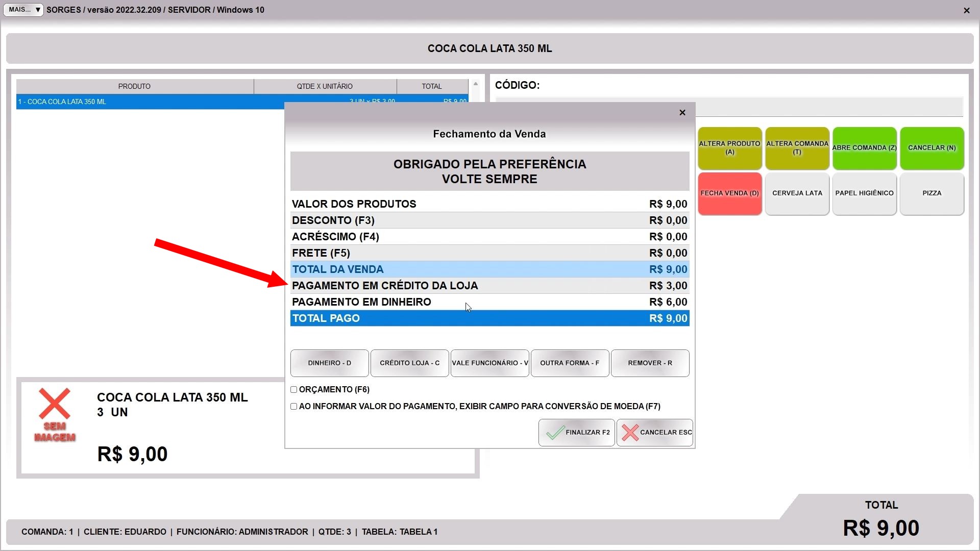Click the TOTAL DA VENDA row
Image resolution: width=980 pixels, height=551 pixels.
pos(490,269)
